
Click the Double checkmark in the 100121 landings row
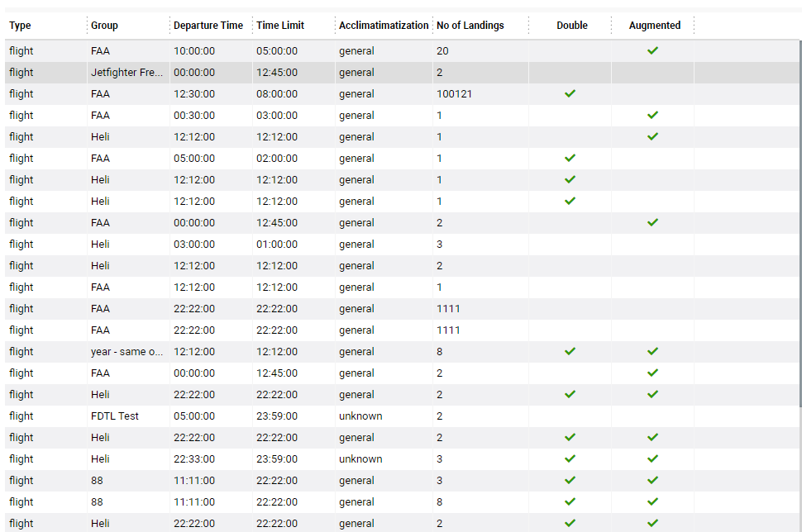point(570,93)
